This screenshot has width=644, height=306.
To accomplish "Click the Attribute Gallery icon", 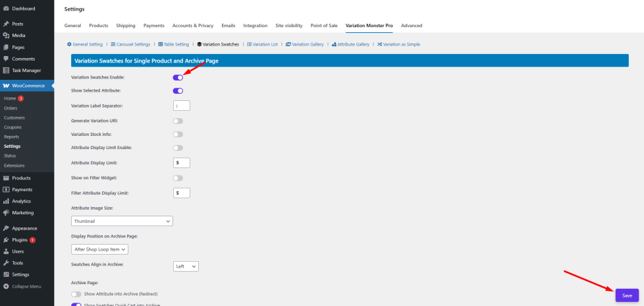I will point(335,44).
